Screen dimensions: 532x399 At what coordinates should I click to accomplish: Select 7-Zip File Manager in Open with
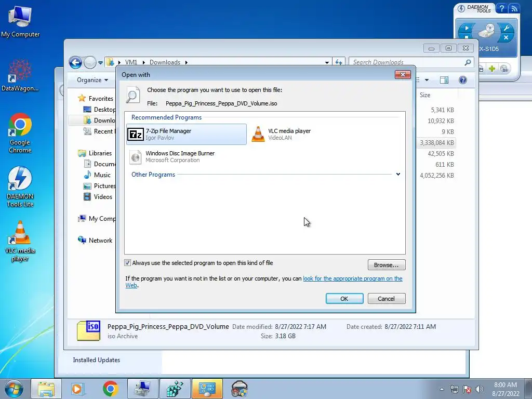187,135
